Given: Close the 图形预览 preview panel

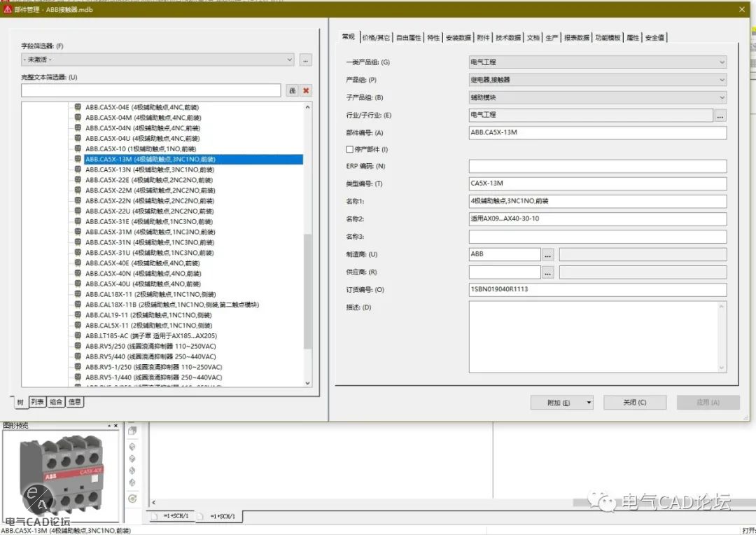Looking at the screenshot, I should click(x=115, y=426).
